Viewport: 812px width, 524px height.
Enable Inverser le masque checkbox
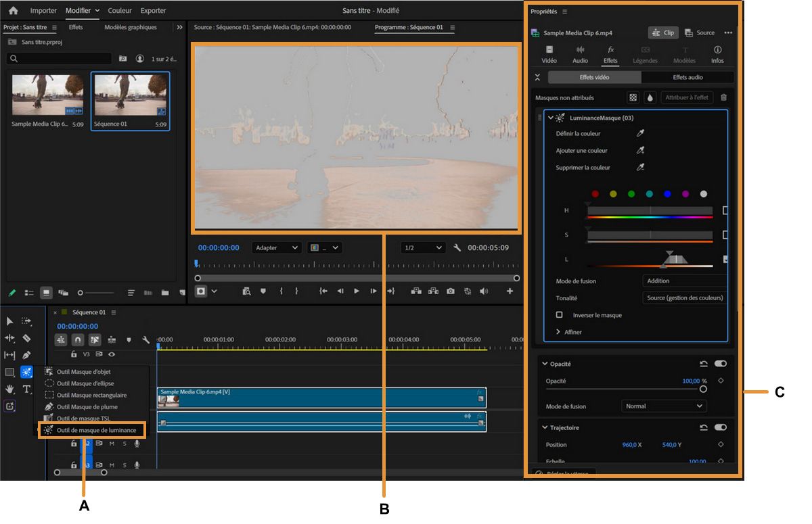[559, 314]
